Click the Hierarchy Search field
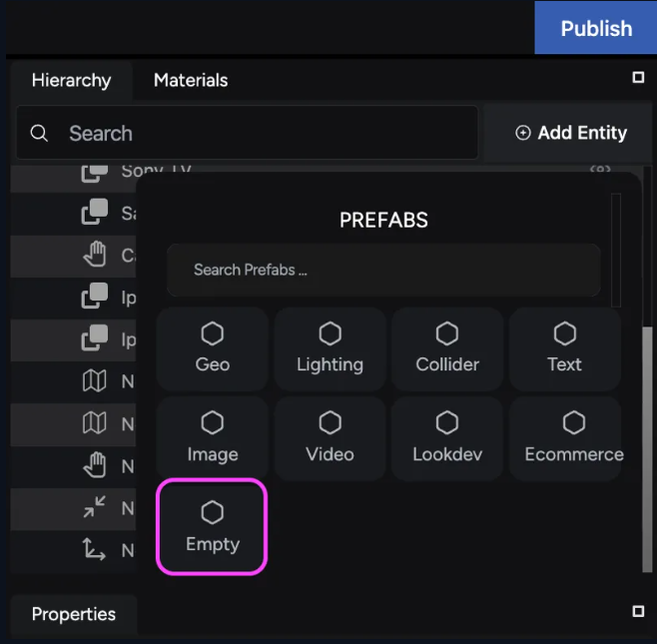This screenshot has width=657, height=644. (248, 133)
